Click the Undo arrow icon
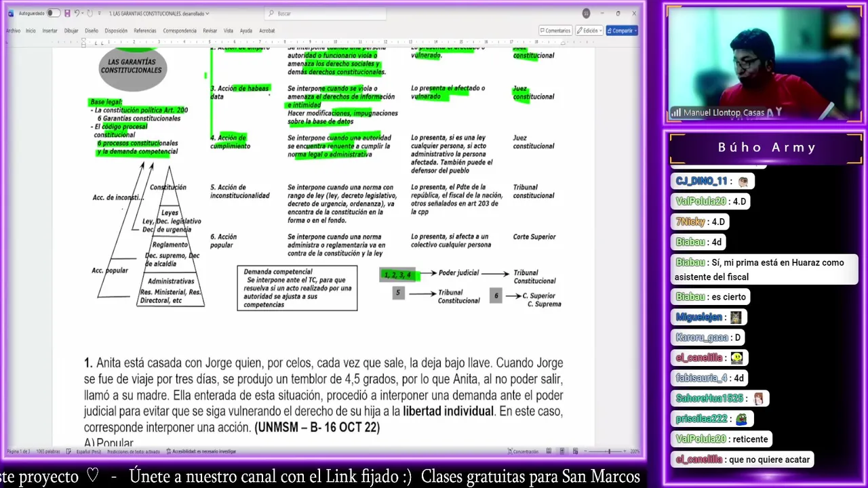The image size is (868, 488). click(x=77, y=14)
